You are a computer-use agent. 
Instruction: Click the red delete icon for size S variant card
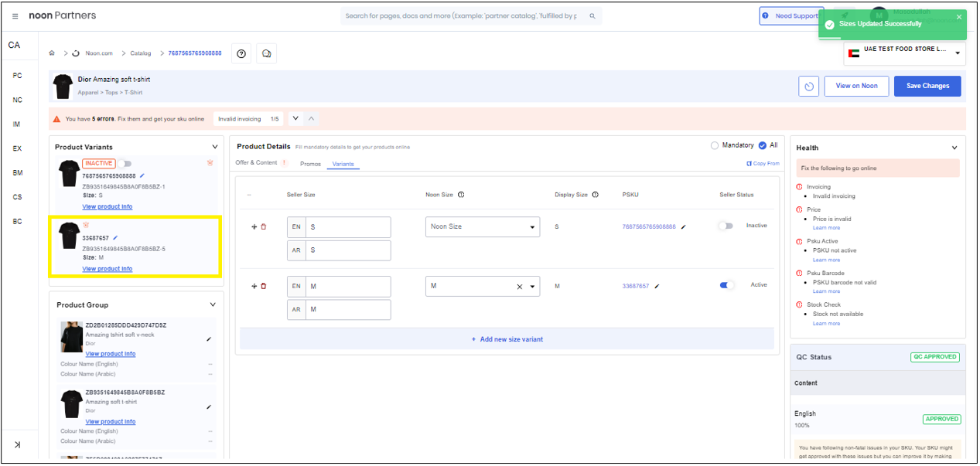pyautogui.click(x=210, y=163)
